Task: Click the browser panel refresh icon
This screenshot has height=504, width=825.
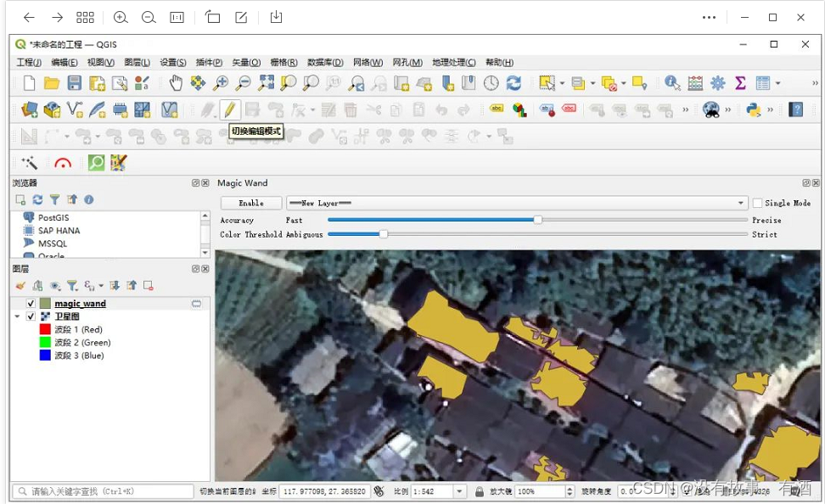Action: coord(37,199)
